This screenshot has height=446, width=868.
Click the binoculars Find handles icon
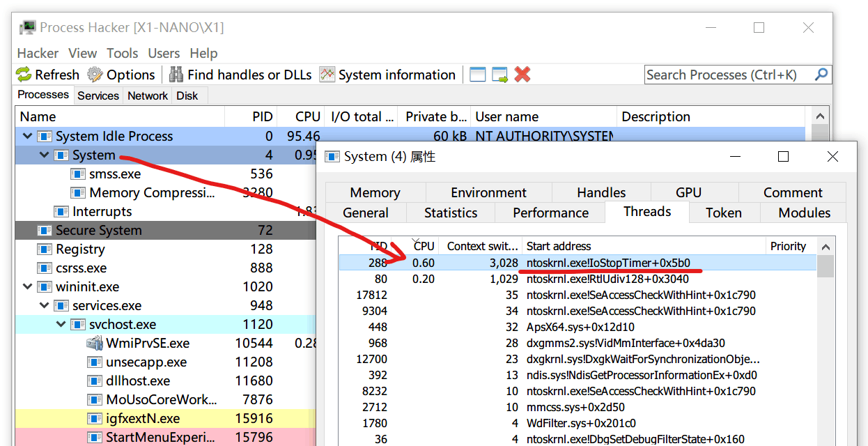pyautogui.click(x=176, y=75)
